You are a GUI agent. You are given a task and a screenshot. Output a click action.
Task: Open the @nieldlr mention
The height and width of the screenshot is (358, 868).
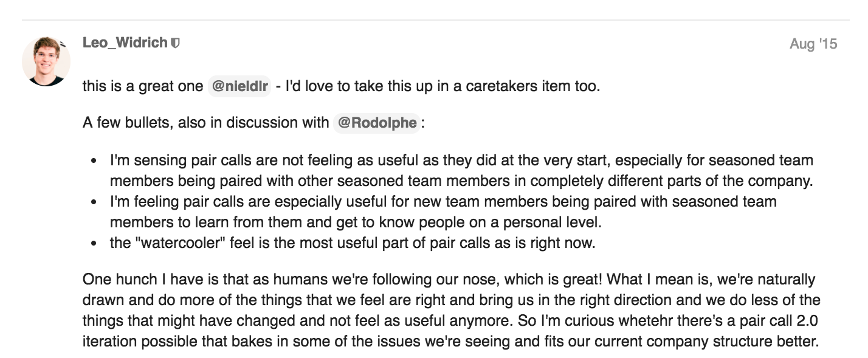click(x=239, y=86)
